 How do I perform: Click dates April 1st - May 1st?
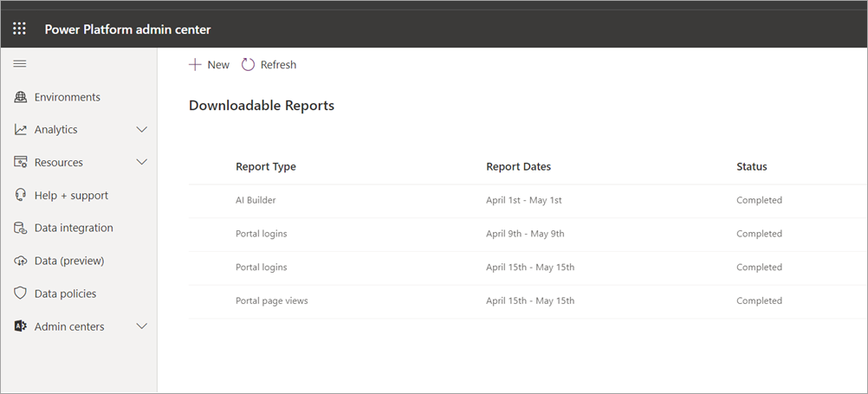point(524,200)
